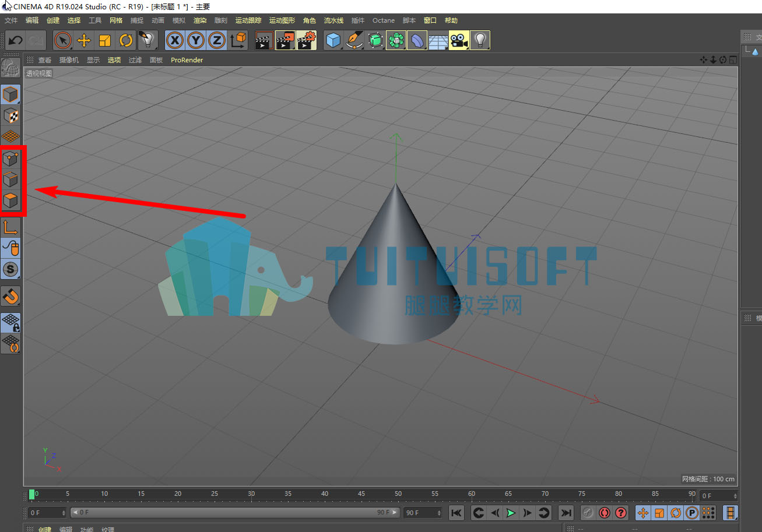The image size is (762, 532).
Task: Activate the Move tool in top toolbar
Action: tap(84, 40)
